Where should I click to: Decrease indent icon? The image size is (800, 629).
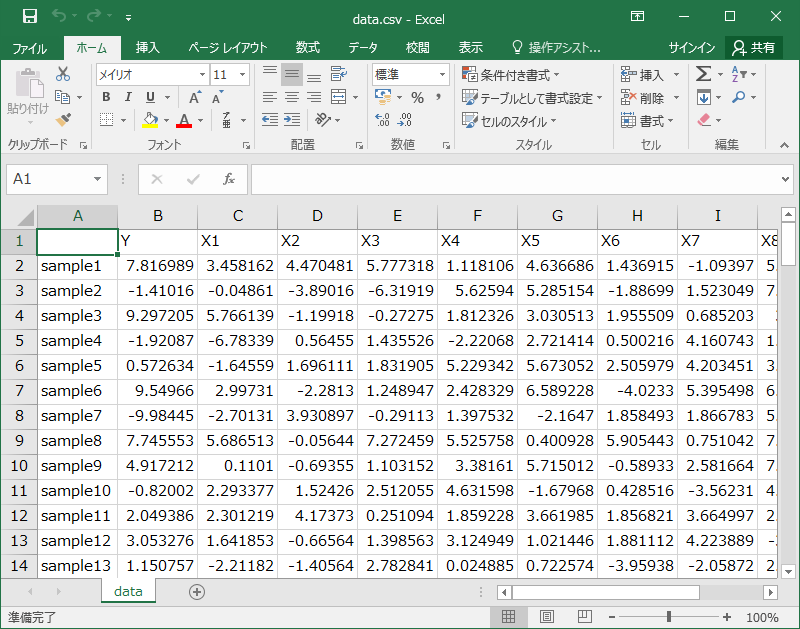tap(269, 120)
